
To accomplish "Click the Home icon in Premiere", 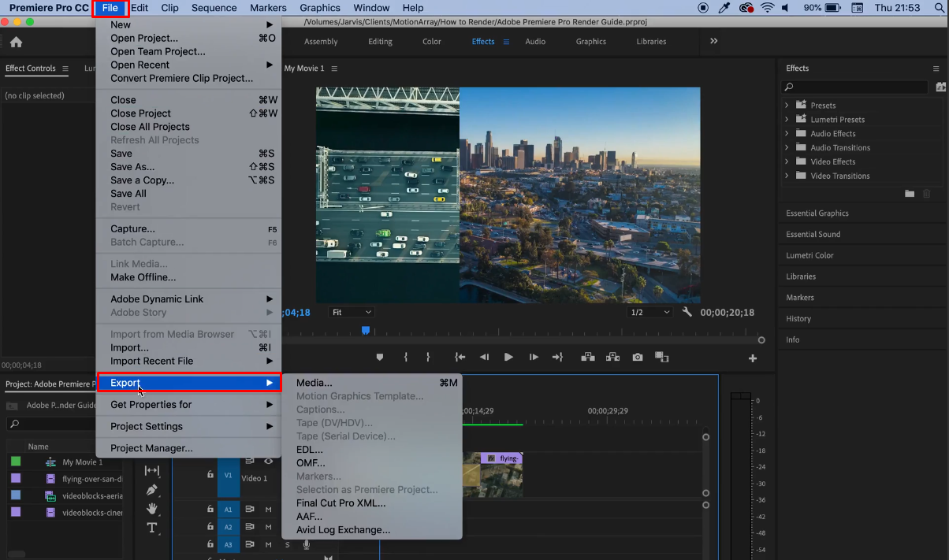I will coord(16,42).
